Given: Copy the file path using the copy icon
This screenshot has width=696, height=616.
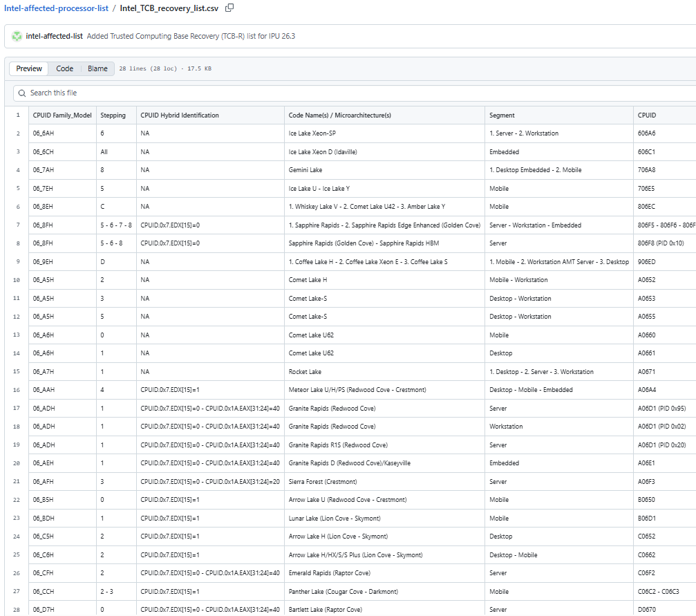Looking at the screenshot, I should pyautogui.click(x=229, y=8).
